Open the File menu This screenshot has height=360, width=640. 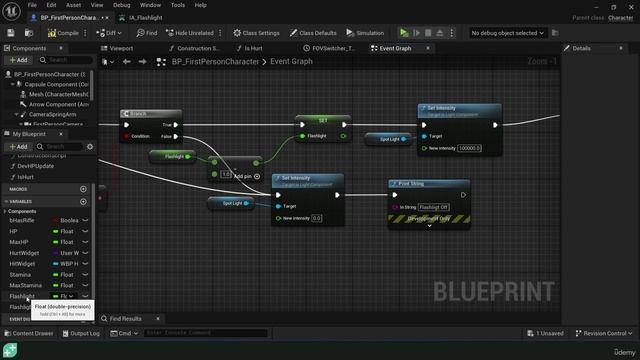tap(32, 5)
